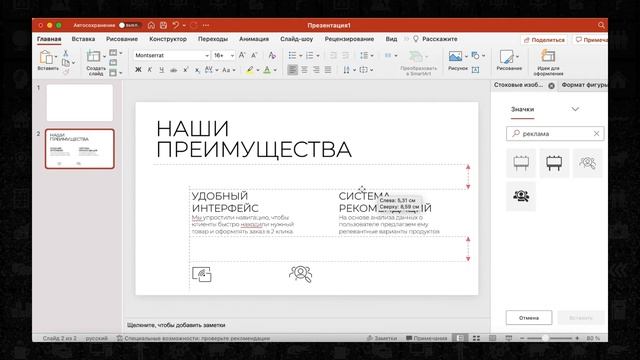The height and width of the screenshot is (360, 640).
Task: Open the font size dropdown showing 16+
Action: [x=232, y=56]
